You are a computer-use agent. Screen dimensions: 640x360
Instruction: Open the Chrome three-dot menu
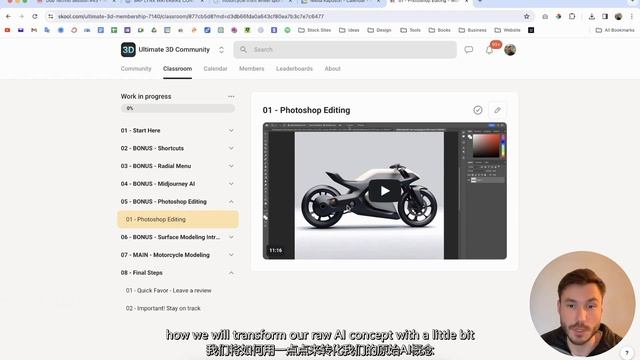click(632, 16)
